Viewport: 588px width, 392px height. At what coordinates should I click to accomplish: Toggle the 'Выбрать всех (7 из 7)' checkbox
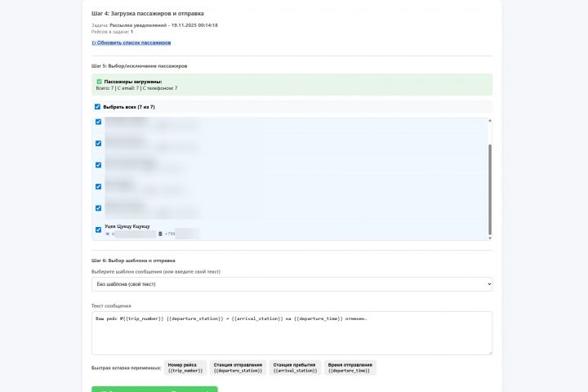coord(97,107)
